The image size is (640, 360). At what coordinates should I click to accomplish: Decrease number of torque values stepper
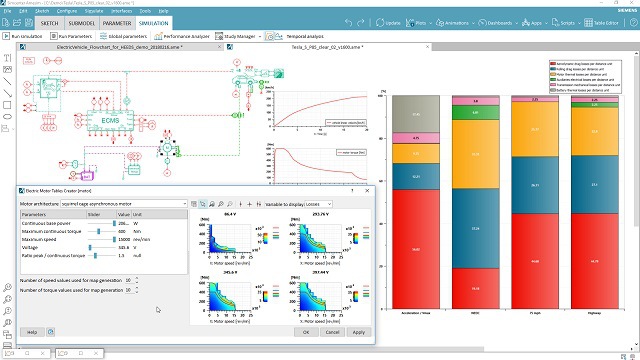coord(137,292)
